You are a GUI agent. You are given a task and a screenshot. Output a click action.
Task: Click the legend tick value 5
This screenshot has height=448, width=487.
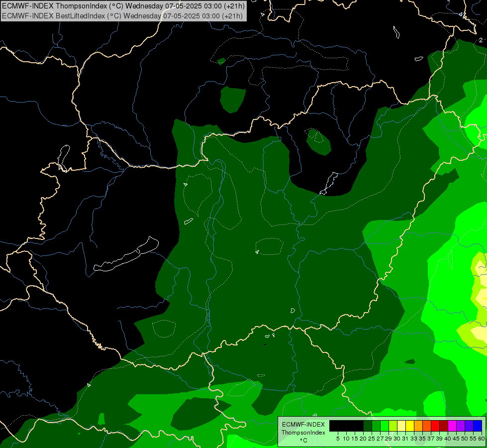coord(338,439)
